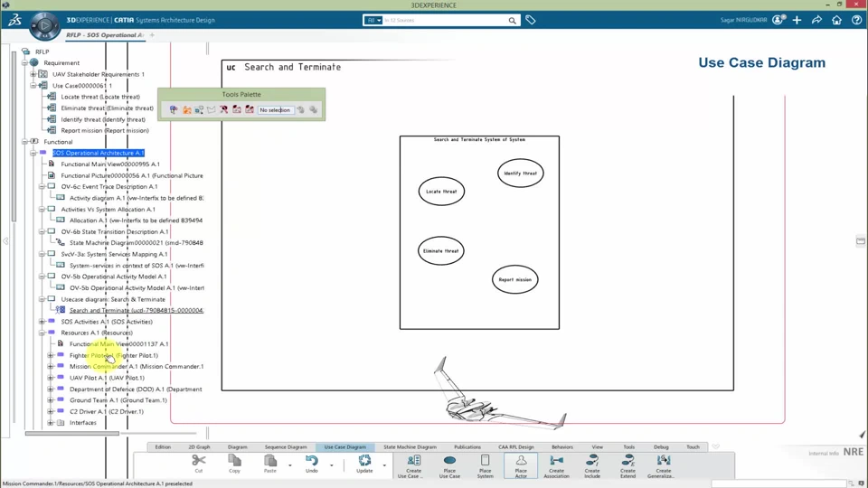The width and height of the screenshot is (868, 488).
Task: Switch to the 2D Graph tab
Action: [199, 446]
